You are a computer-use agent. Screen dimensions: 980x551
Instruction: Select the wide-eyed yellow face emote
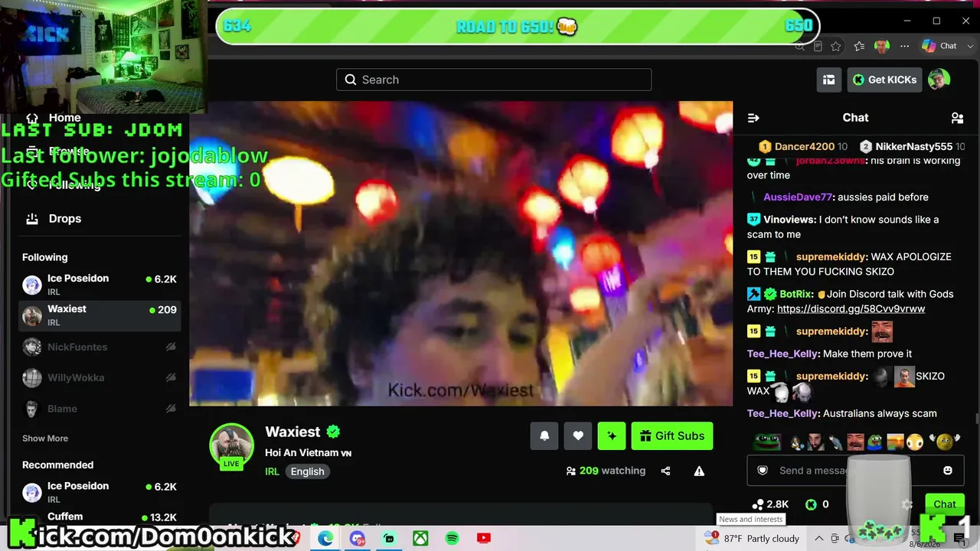point(914,442)
